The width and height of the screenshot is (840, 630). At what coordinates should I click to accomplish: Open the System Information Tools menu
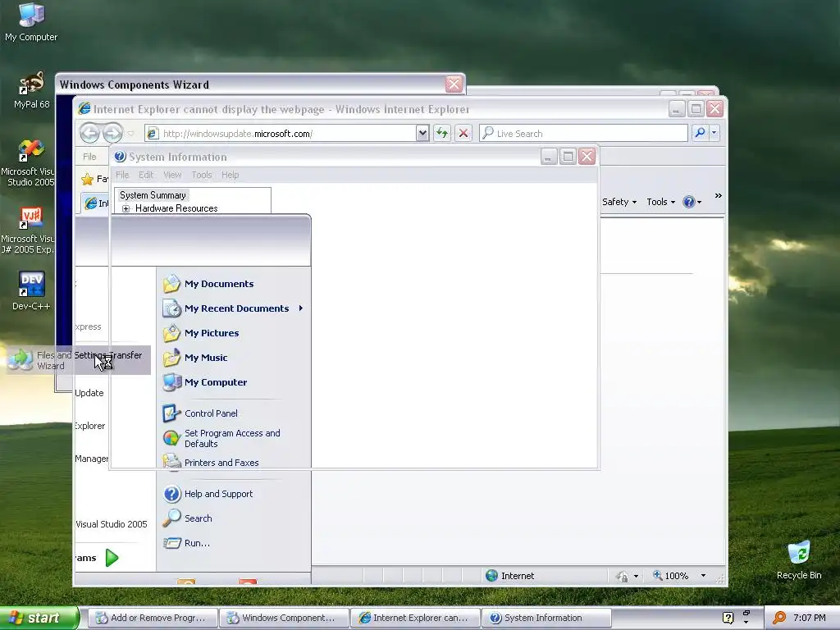click(x=202, y=175)
